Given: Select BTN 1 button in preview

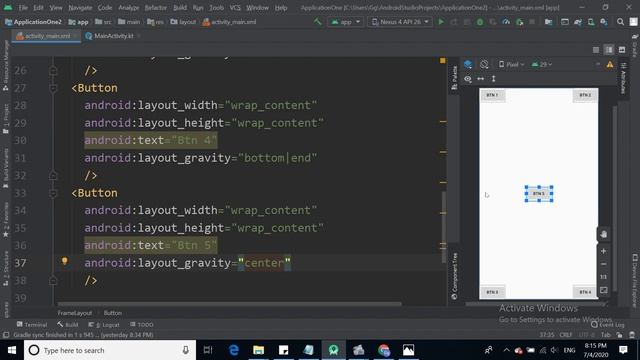Looking at the screenshot, I should click(x=492, y=95).
